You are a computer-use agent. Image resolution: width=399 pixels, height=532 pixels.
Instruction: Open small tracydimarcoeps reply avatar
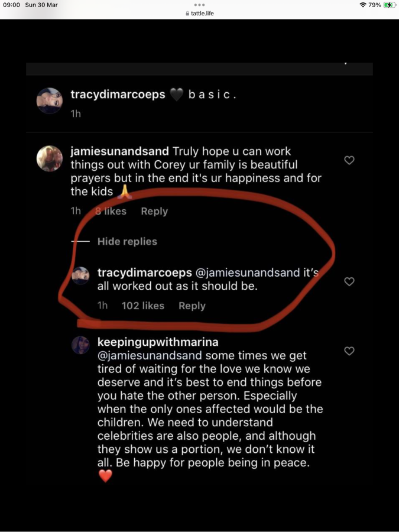(80, 275)
